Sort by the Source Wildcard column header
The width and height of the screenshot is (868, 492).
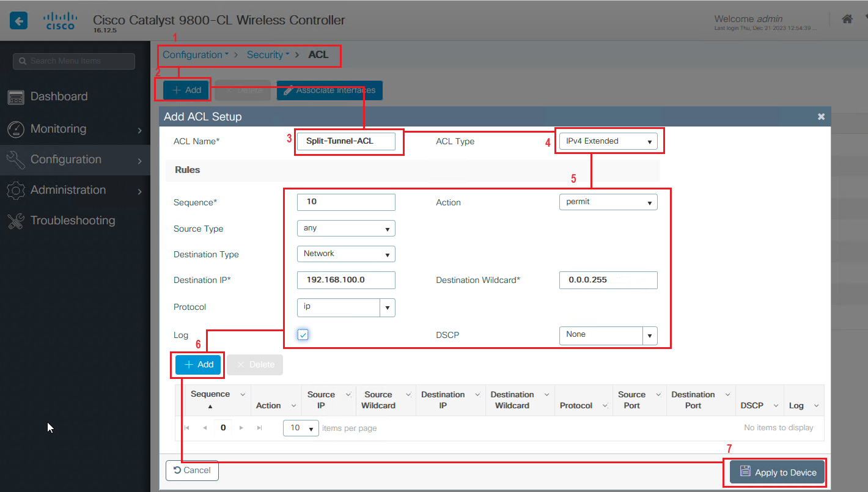[378, 400]
